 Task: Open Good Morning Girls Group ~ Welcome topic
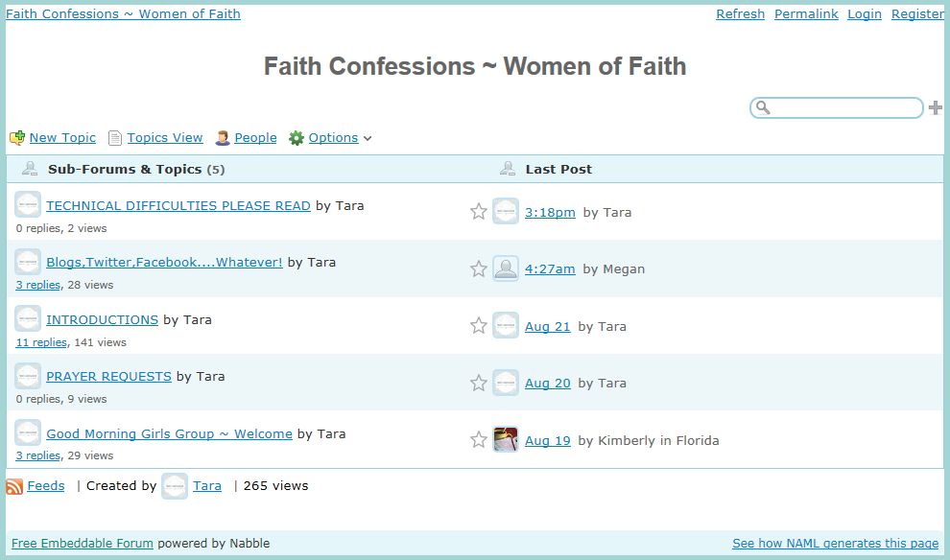point(169,434)
